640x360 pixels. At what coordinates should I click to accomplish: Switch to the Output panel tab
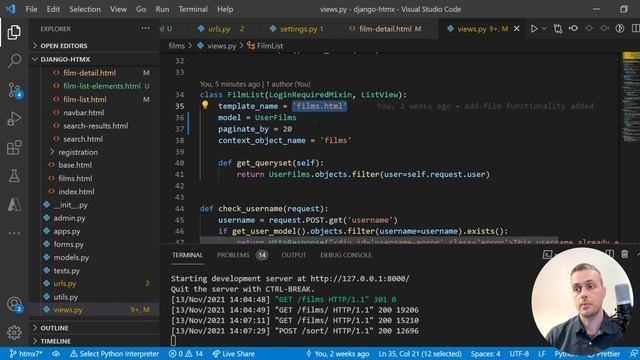point(293,255)
